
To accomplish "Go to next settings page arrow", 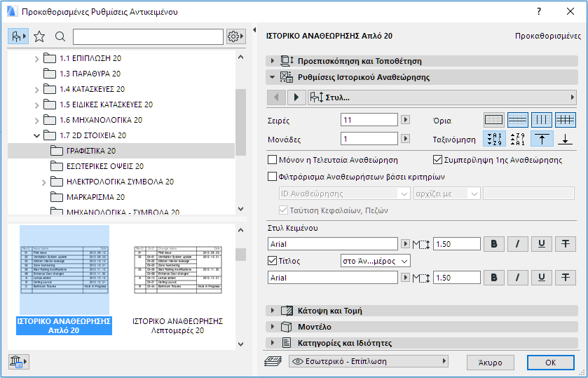I will (x=296, y=97).
